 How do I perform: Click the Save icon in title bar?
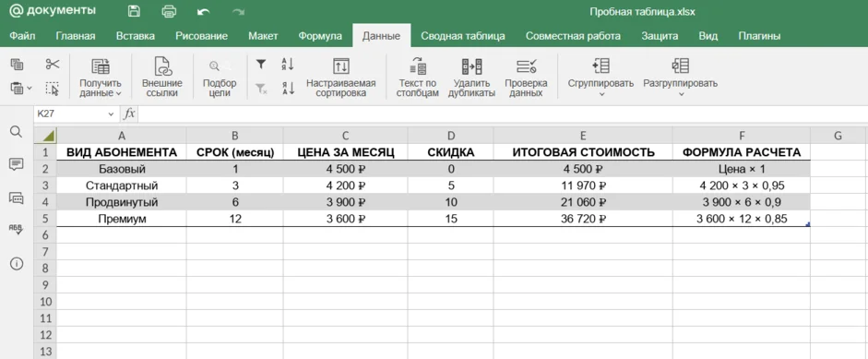click(134, 11)
